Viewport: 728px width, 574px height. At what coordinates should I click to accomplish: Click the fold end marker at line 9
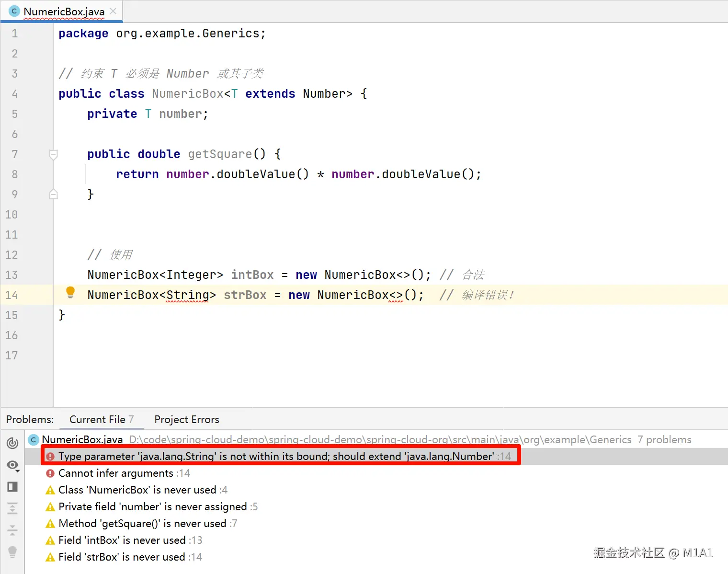pos(54,194)
